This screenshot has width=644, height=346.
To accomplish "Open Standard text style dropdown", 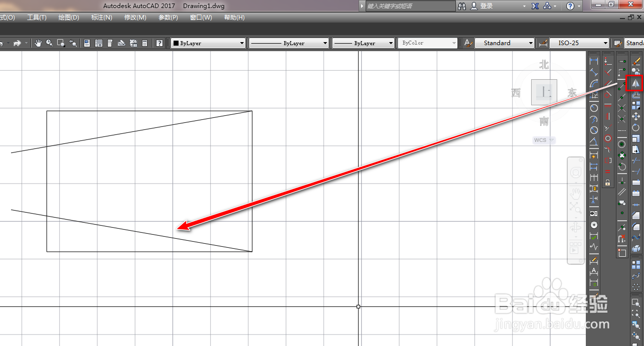I will click(x=505, y=43).
